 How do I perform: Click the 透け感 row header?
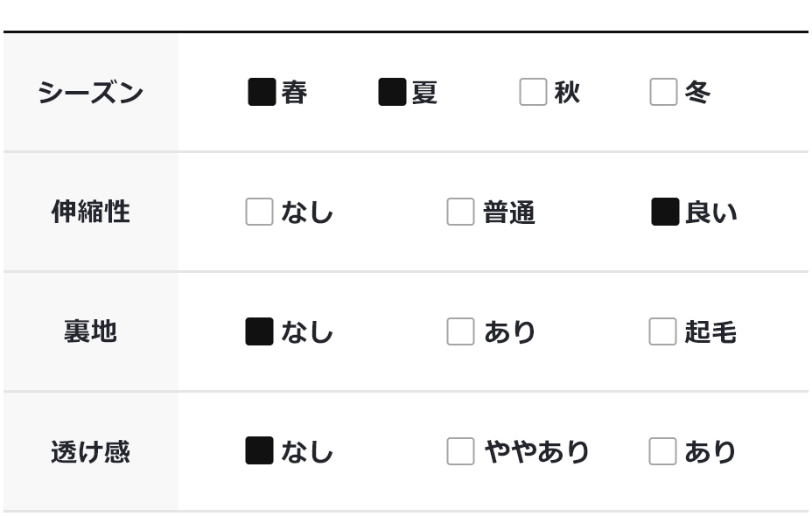[90, 451]
